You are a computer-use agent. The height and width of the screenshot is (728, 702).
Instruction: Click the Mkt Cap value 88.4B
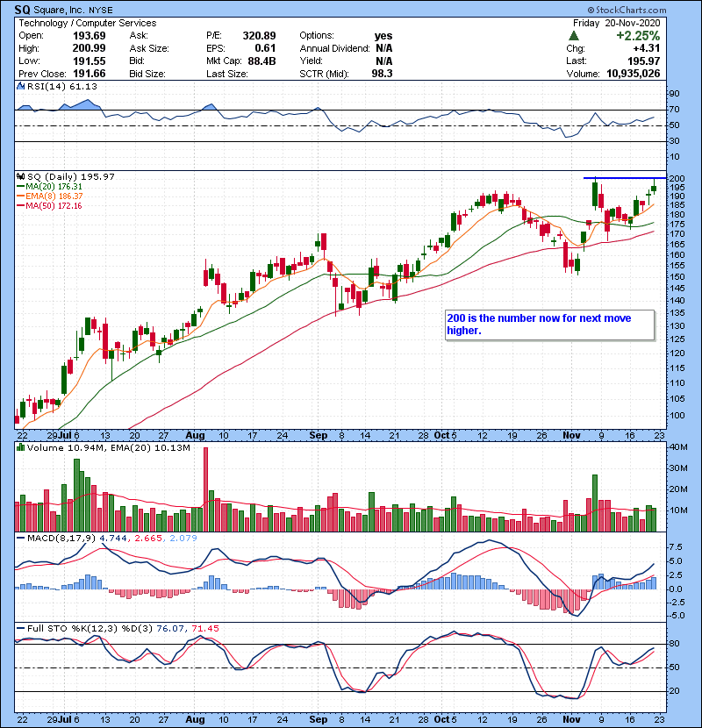coord(262,61)
